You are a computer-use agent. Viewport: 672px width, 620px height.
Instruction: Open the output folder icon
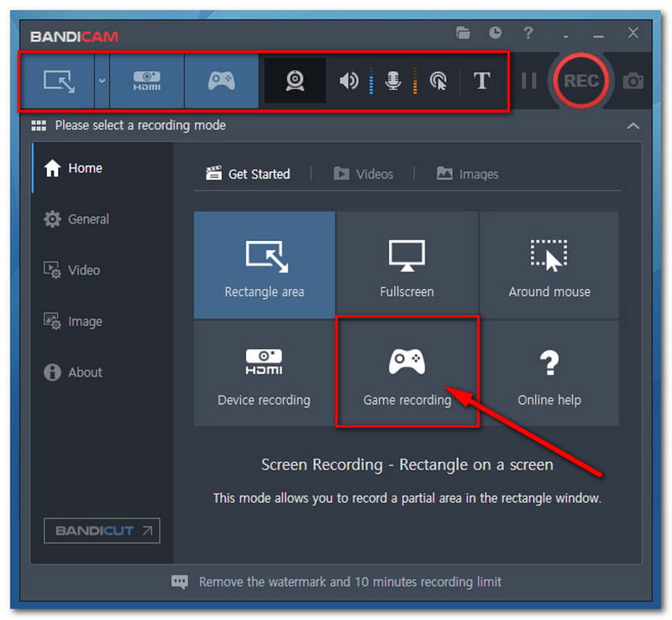point(463,33)
